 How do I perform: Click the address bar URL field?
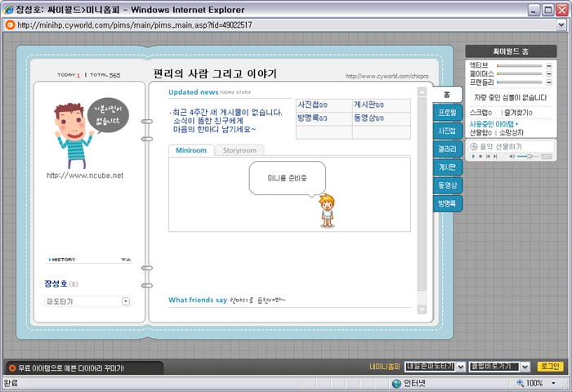pos(281,25)
